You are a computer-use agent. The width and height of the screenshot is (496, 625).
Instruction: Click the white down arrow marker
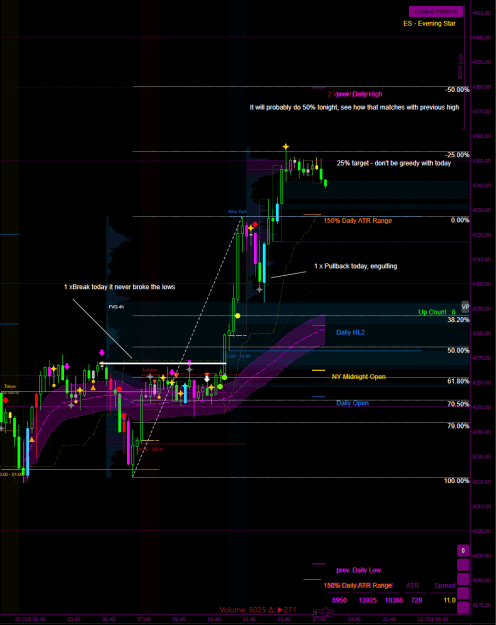tap(207, 379)
